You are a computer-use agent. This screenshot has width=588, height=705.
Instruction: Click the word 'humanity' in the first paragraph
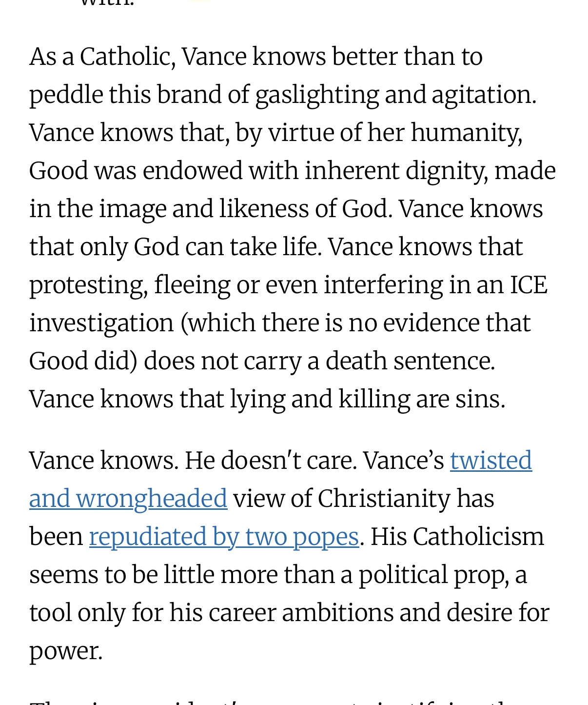click(x=466, y=133)
